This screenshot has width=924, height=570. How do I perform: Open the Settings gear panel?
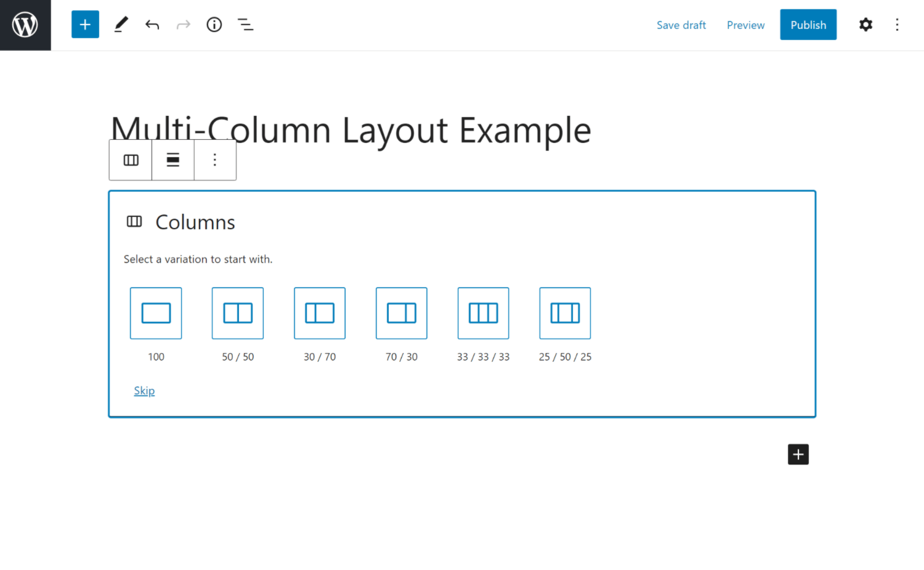865,25
